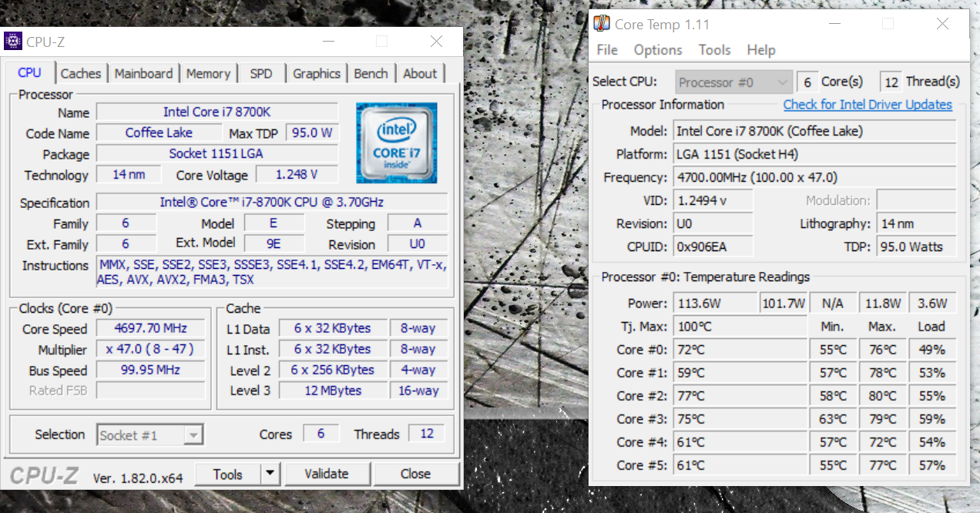
Task: Click the Close button in CPU-Z
Action: [x=415, y=474]
